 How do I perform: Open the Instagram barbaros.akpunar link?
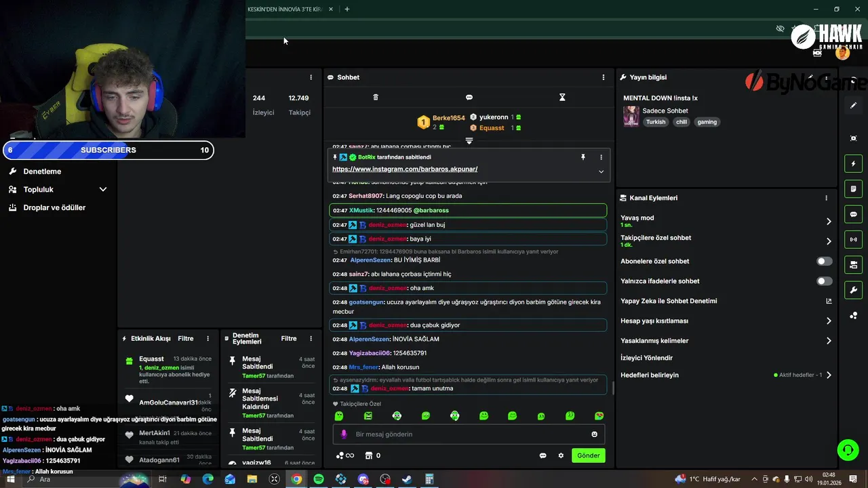point(405,169)
